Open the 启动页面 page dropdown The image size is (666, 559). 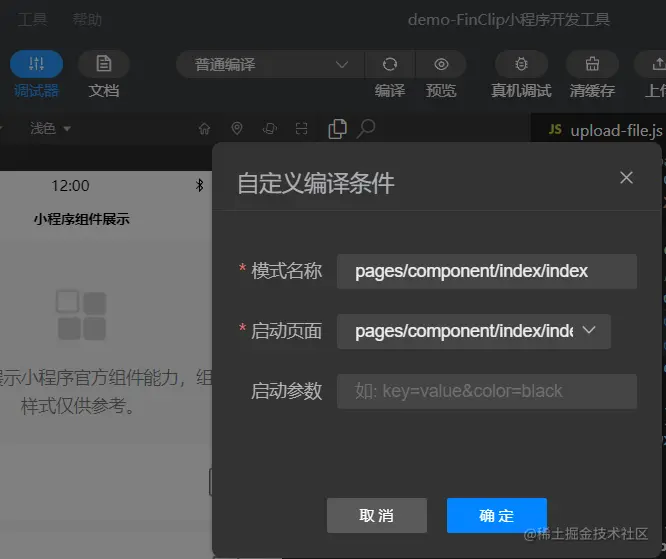474,331
